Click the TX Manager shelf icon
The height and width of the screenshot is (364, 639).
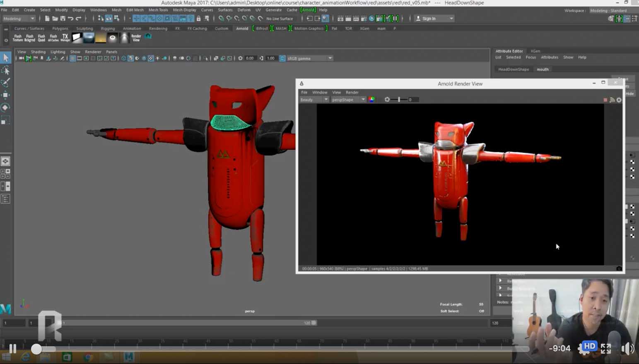[x=65, y=38]
